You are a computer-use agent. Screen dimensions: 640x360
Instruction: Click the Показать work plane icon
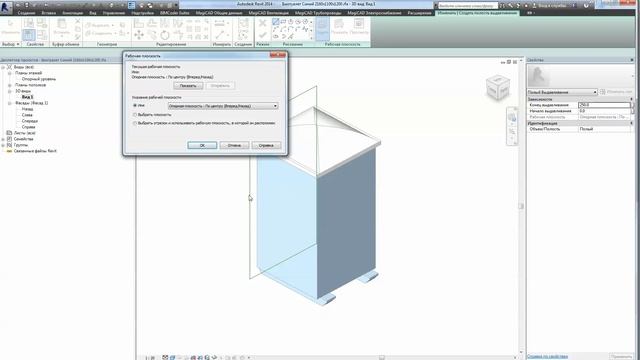pos(339,27)
